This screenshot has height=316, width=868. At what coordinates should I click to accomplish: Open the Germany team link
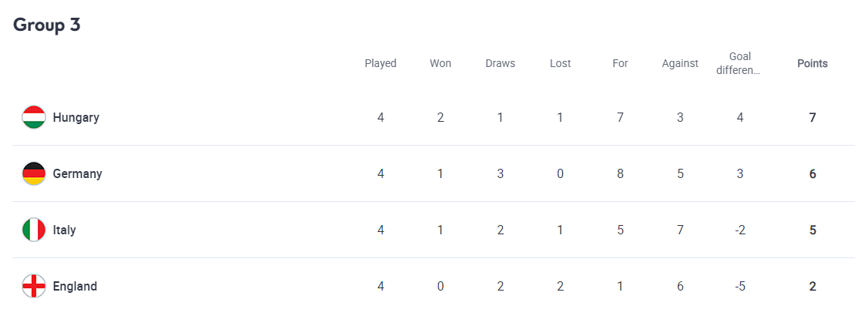point(77,174)
